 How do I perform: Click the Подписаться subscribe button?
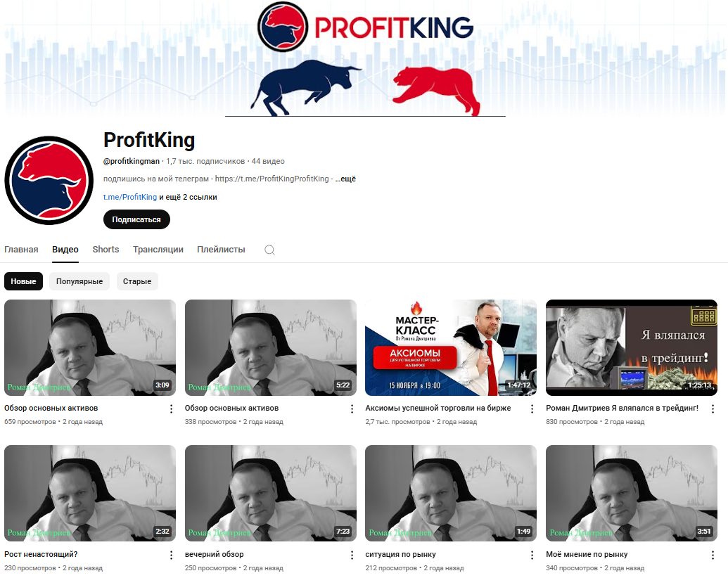click(x=136, y=219)
